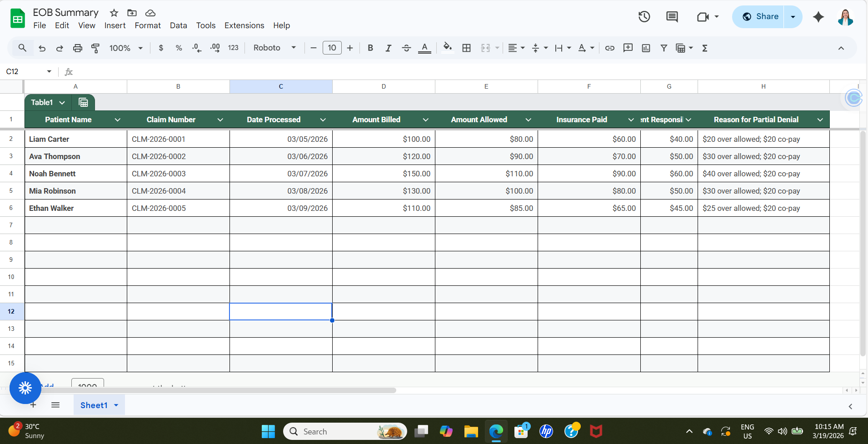Open version history clock icon

[x=644, y=17]
